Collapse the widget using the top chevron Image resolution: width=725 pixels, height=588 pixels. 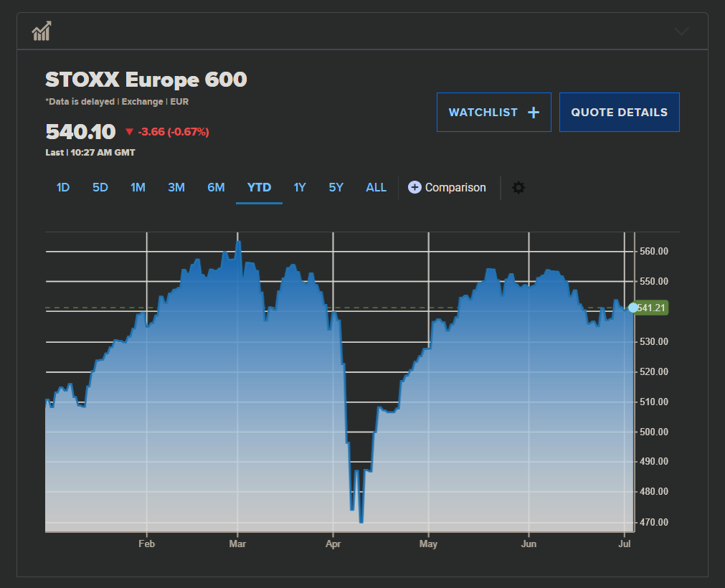pyautogui.click(x=681, y=32)
